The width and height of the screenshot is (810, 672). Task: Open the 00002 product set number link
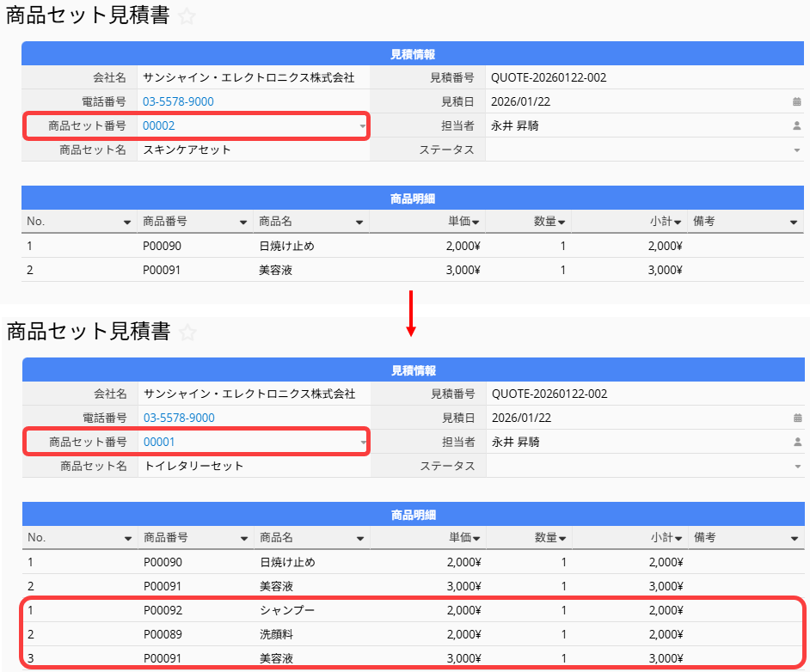point(159,125)
